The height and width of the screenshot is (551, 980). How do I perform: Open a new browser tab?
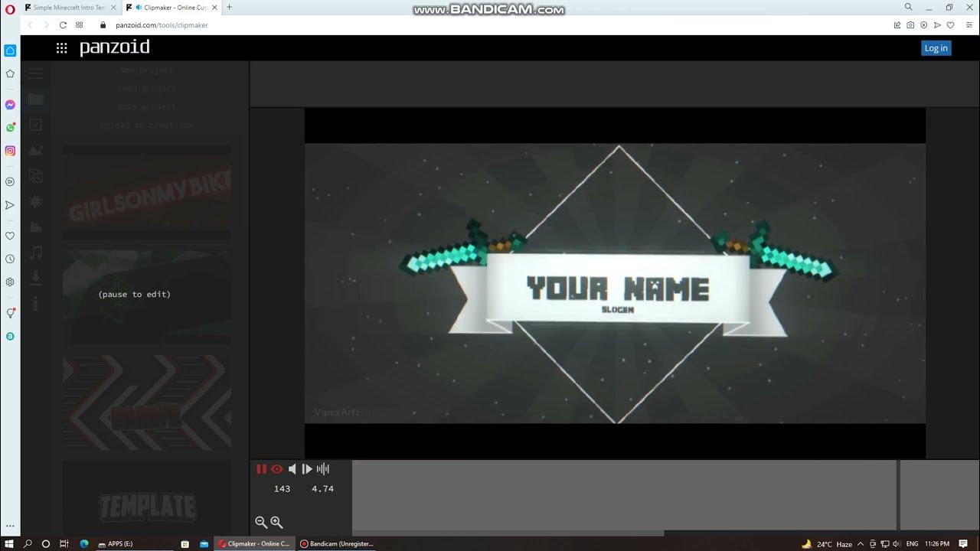(229, 8)
